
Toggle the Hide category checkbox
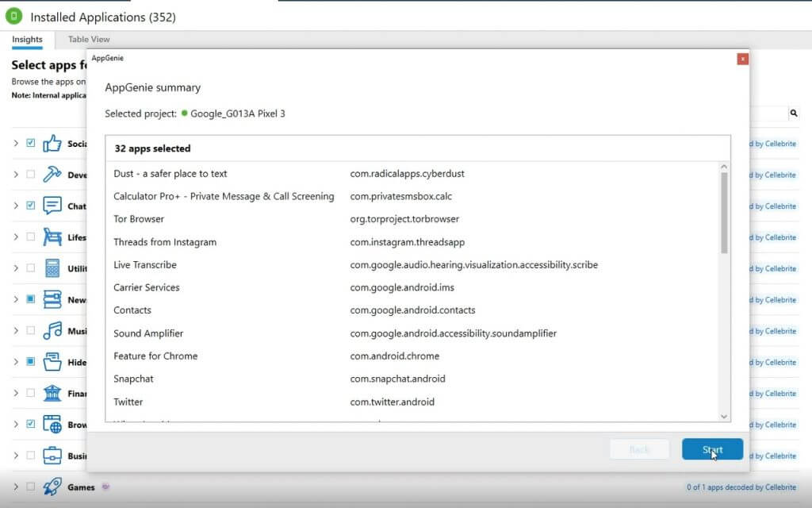(x=31, y=361)
